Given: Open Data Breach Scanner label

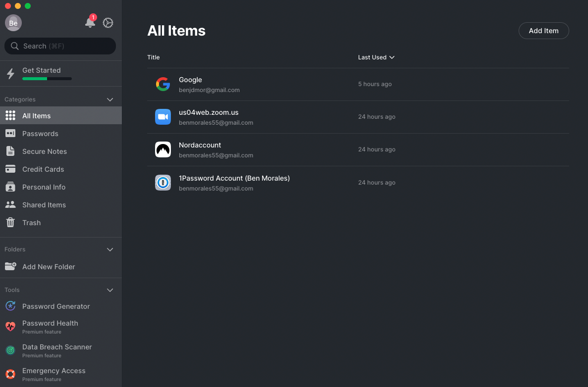Looking at the screenshot, I should 57,347.
